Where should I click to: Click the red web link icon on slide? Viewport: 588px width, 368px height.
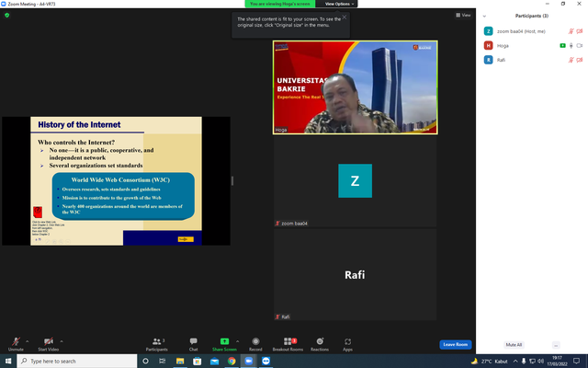(x=38, y=212)
